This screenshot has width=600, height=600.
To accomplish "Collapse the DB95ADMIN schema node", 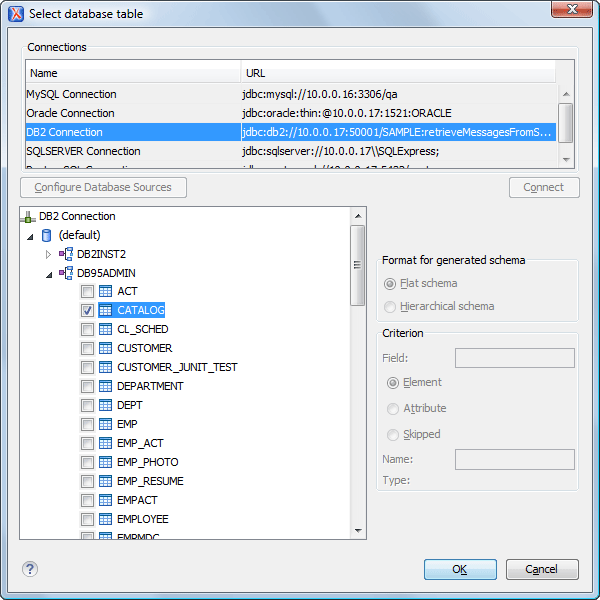I will coord(49,275).
